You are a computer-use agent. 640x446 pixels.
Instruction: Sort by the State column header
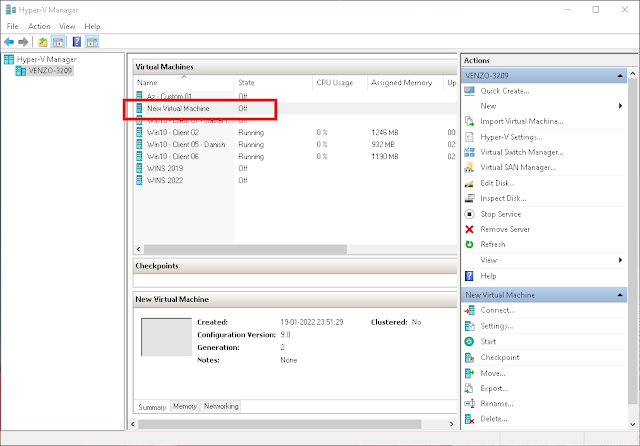pos(273,82)
